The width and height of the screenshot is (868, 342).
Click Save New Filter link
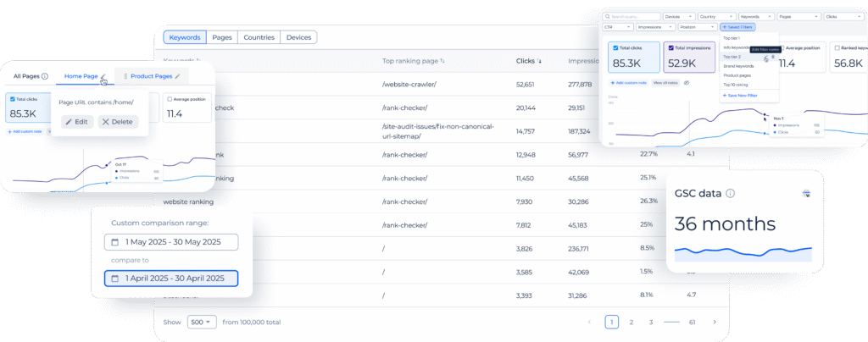(x=739, y=96)
